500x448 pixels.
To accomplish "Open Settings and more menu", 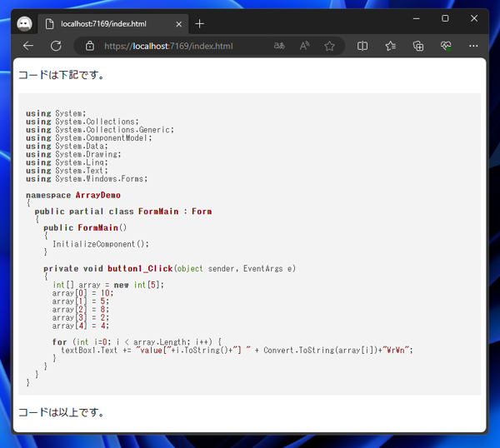I will (x=473, y=46).
